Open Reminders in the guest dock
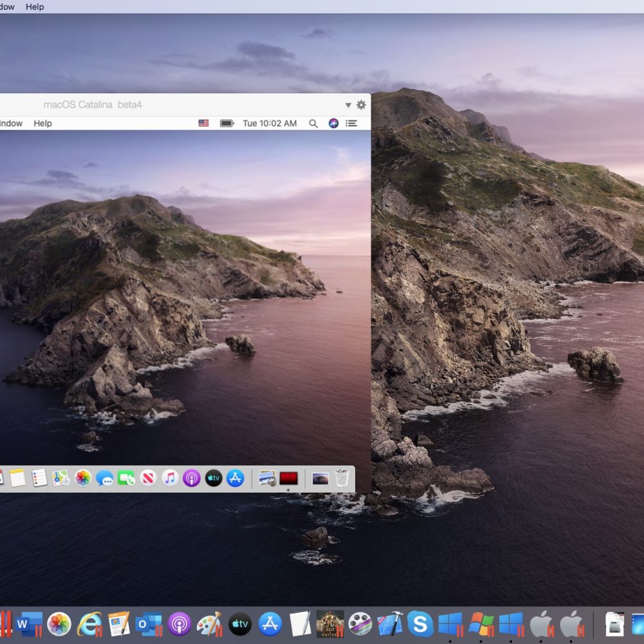This screenshot has height=644, width=644. (39, 479)
